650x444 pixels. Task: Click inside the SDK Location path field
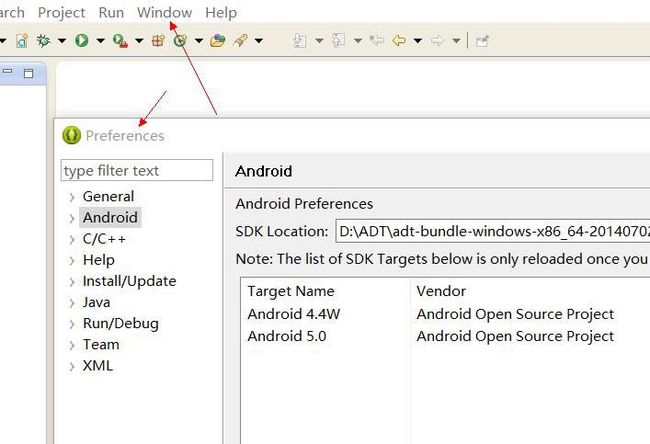(x=492, y=231)
